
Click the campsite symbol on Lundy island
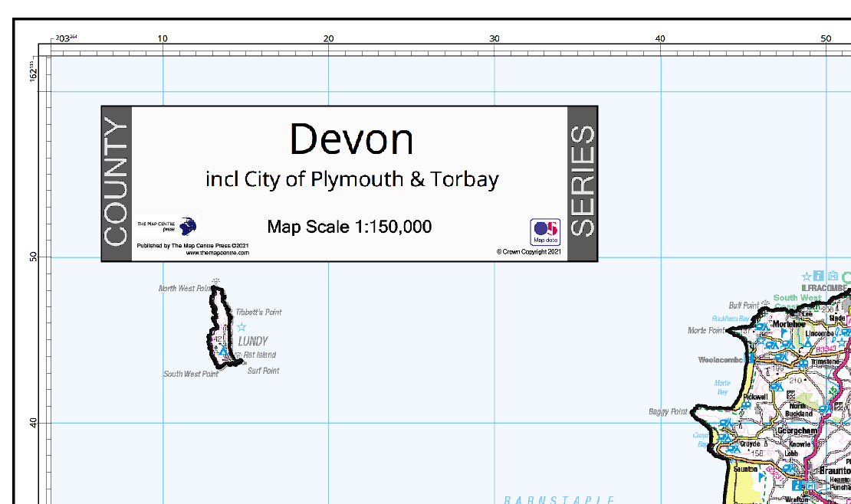click(223, 349)
